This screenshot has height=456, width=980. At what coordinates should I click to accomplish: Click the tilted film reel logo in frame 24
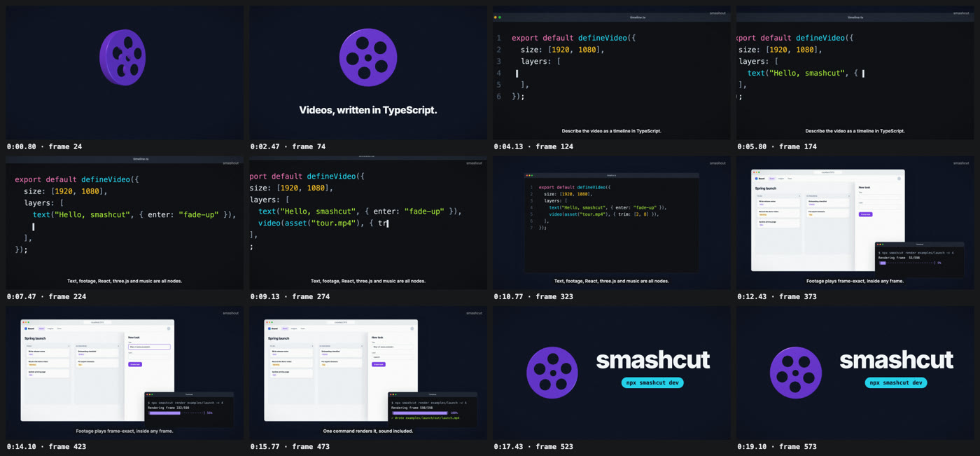pos(122,57)
